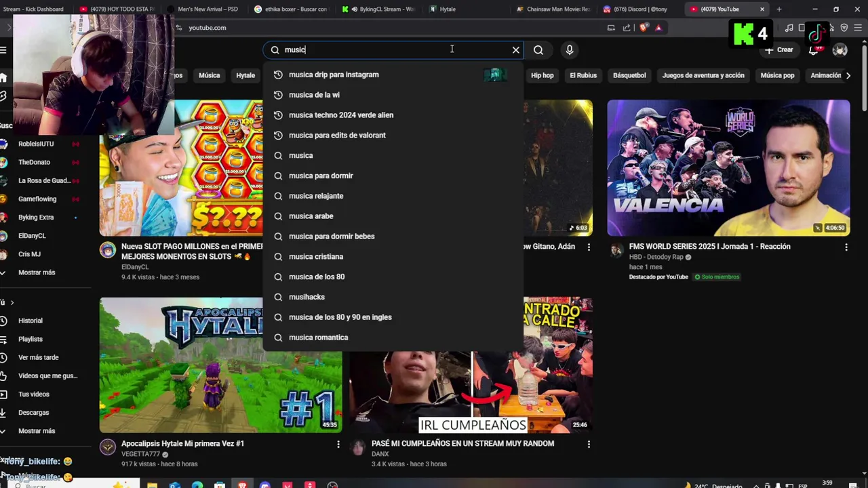Focus the search field containing 'music'
This screenshot has height=488, width=868.
point(393,49)
